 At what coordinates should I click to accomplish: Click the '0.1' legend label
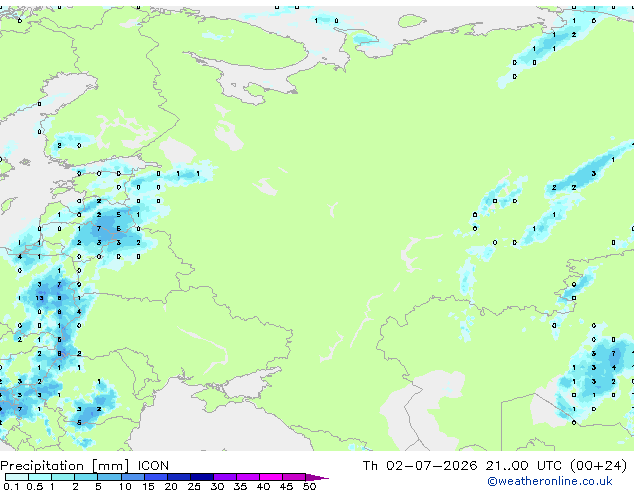(x=11, y=486)
